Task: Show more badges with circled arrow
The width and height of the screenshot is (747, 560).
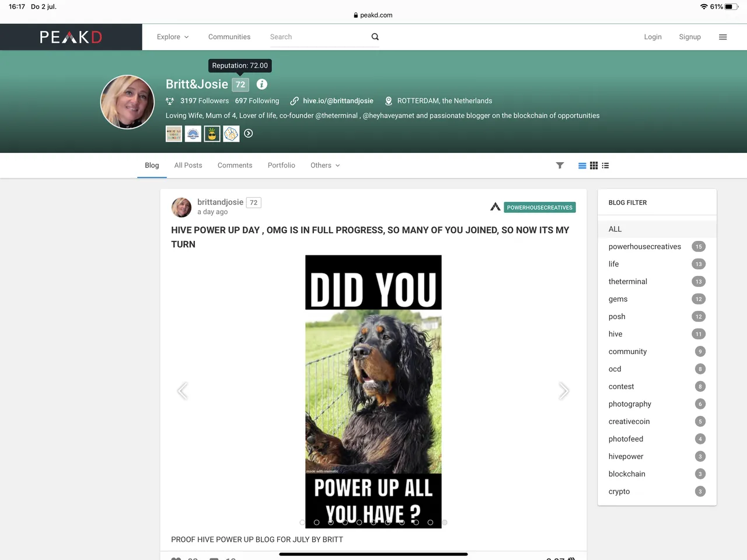Action: 249,134
